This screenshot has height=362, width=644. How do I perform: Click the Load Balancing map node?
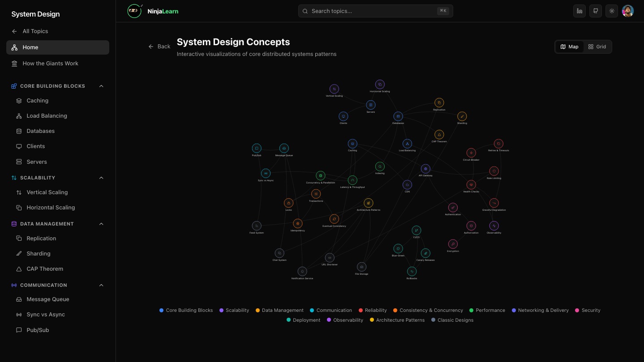(x=407, y=144)
